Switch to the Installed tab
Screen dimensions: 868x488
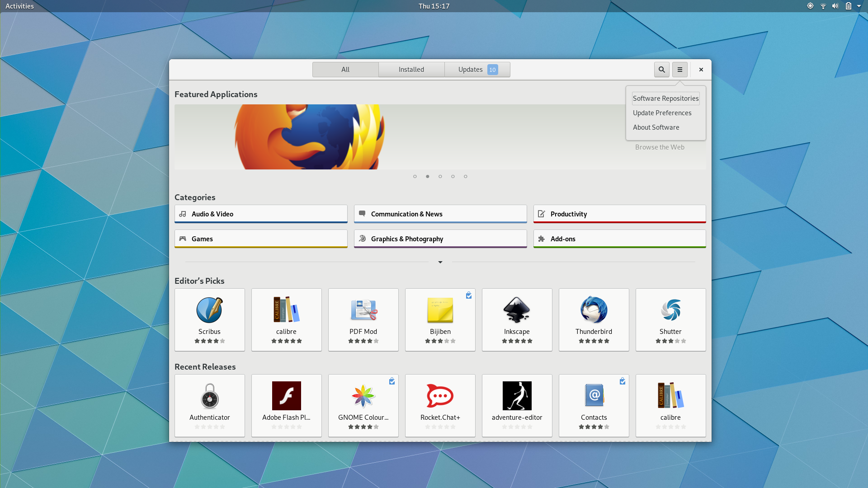pyautogui.click(x=411, y=69)
